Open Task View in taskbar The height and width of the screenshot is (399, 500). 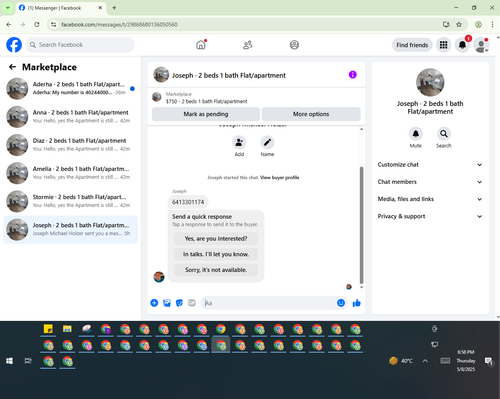[28, 361]
